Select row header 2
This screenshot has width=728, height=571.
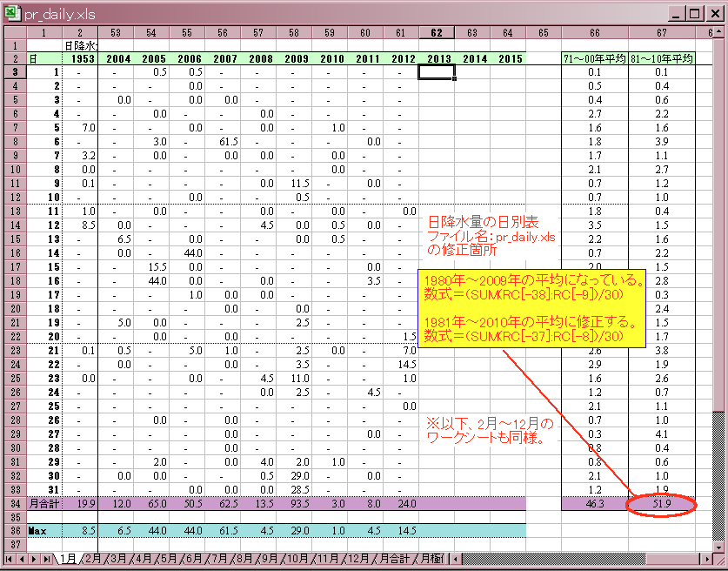(16, 59)
